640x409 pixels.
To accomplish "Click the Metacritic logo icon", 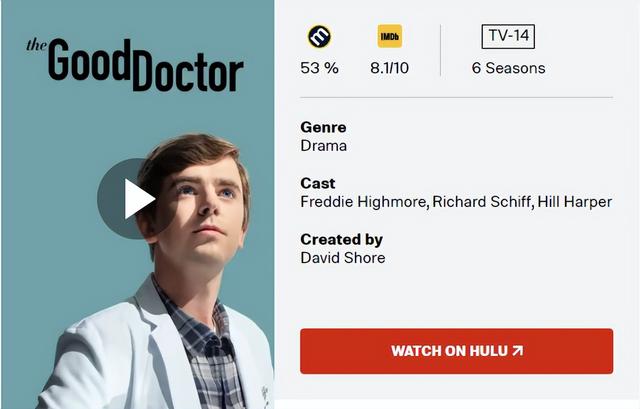I will (319, 36).
